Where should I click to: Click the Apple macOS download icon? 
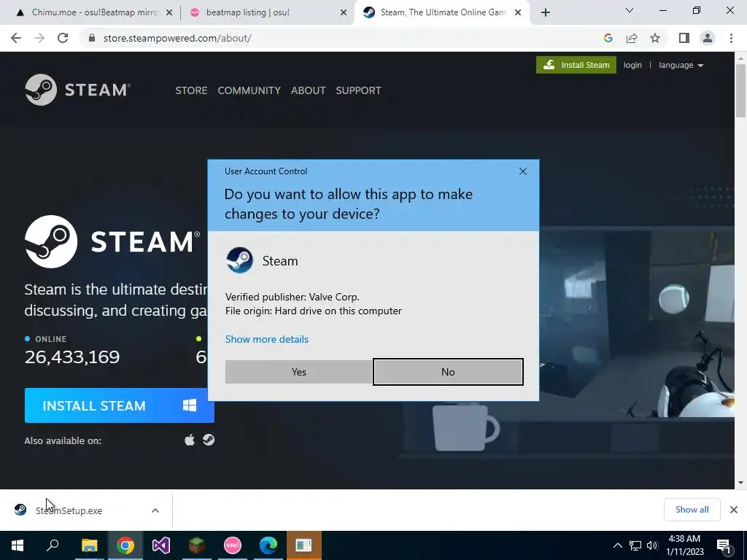[190, 440]
